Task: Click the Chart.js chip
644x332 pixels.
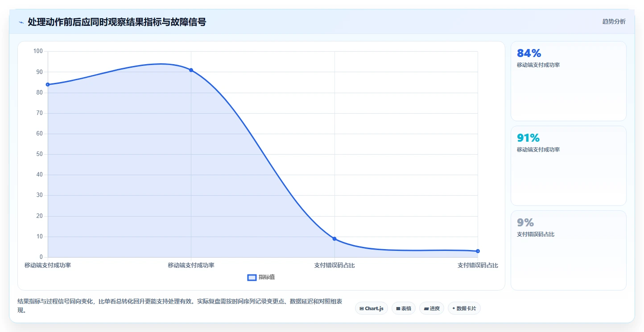Action: pyautogui.click(x=372, y=308)
